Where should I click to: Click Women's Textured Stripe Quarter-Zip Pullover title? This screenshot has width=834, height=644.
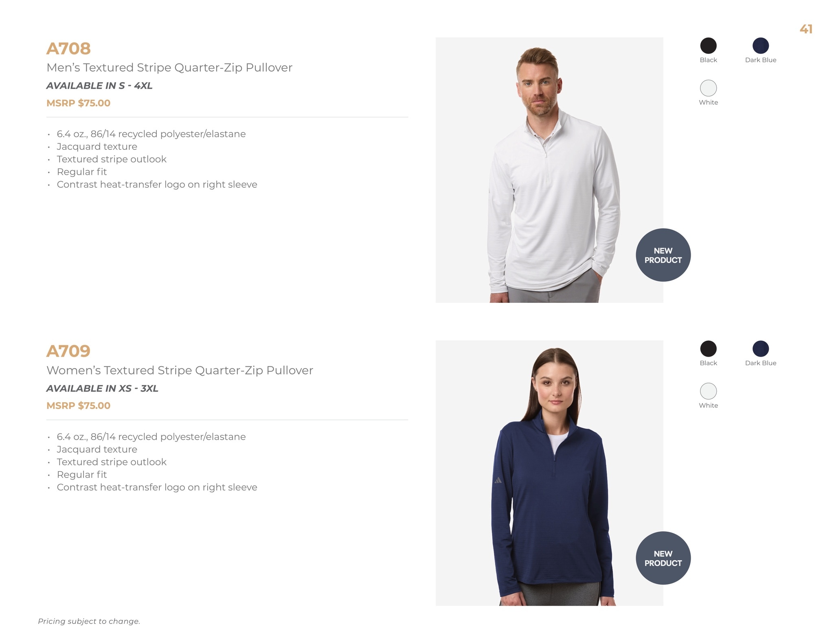(x=180, y=370)
